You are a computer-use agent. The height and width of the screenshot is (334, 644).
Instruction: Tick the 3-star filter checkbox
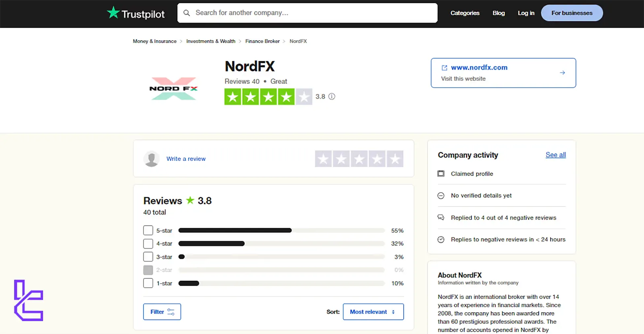[x=148, y=257]
